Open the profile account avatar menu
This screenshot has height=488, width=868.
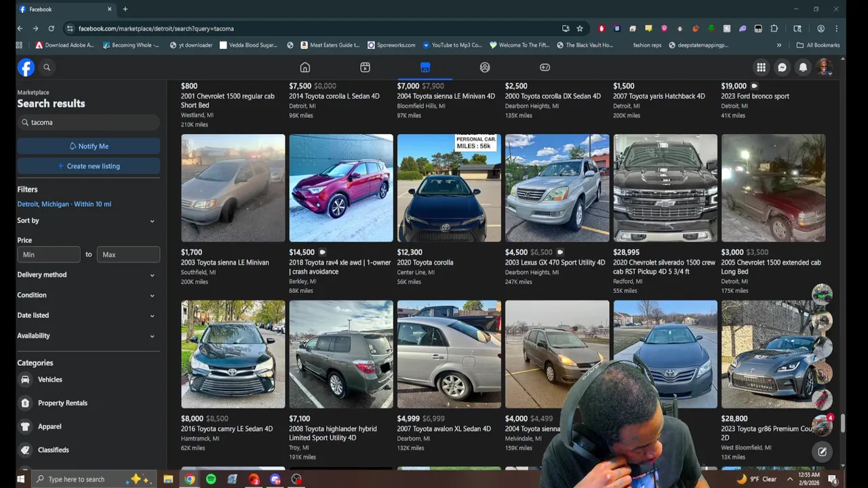coord(824,67)
